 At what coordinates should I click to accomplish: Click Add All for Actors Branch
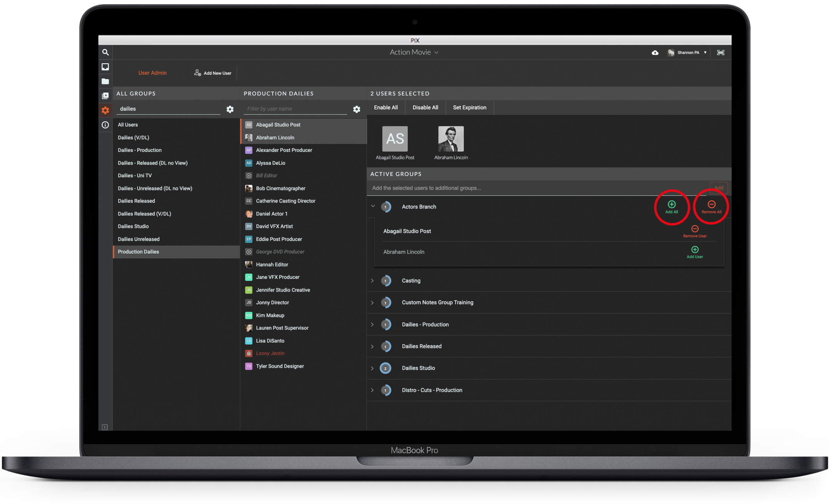671,207
